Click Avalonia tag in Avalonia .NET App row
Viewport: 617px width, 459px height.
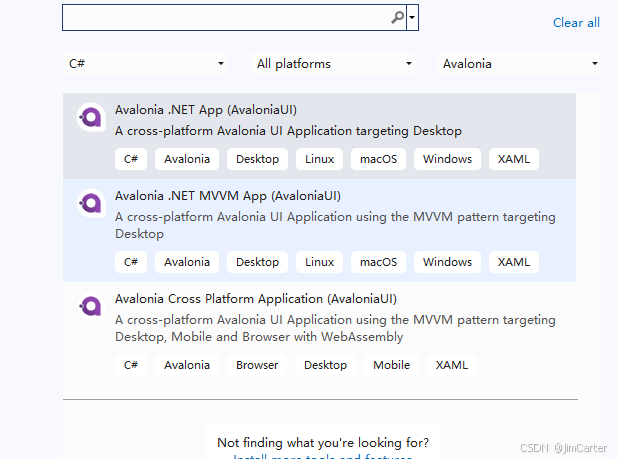[187, 159]
